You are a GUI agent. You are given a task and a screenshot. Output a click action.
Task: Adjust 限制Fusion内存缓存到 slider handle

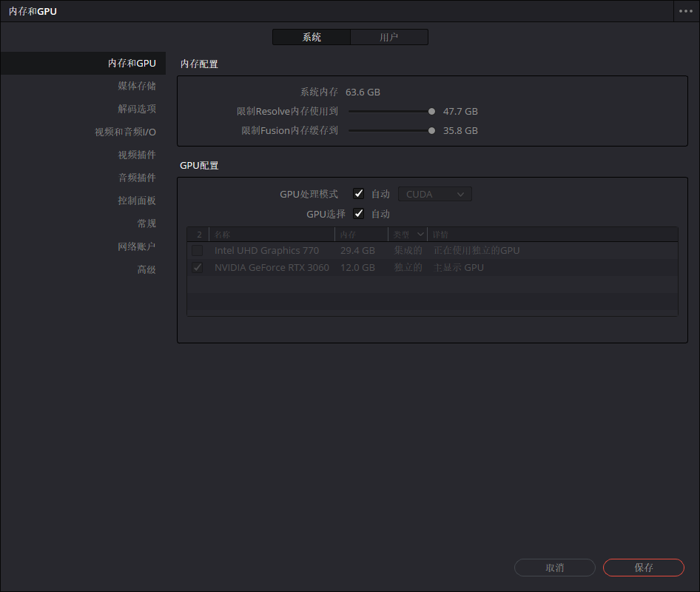(x=431, y=131)
